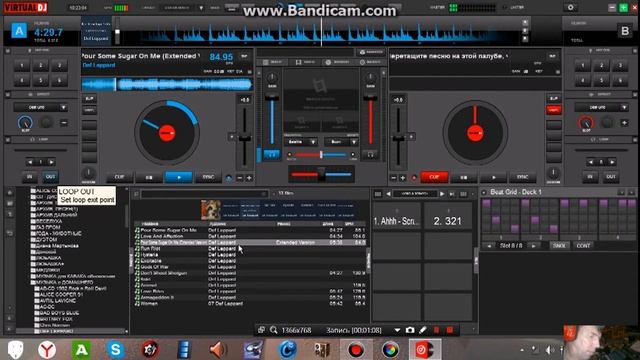Collapse left deck hot cues panel
The image size is (640, 360).
pyautogui.click(x=8, y=51)
